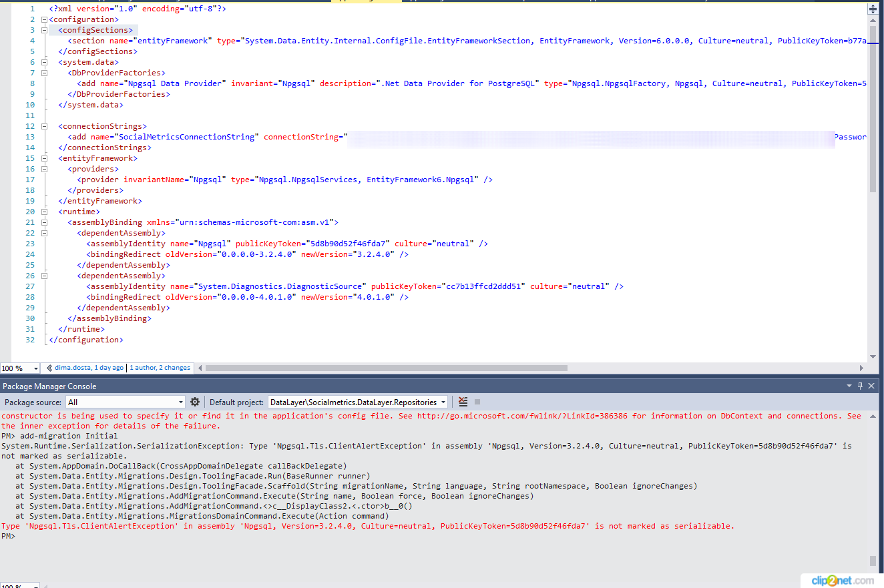The height and width of the screenshot is (588, 884).
Task: Open the 1 author, 2 changes history
Action: [x=160, y=368]
